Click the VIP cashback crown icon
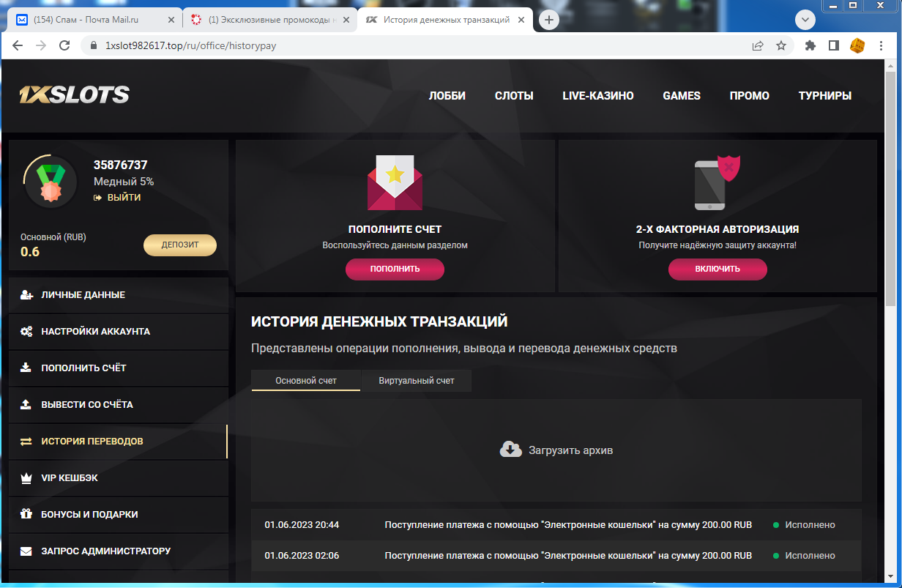Viewport: 902px width, 588px height. pyautogui.click(x=26, y=478)
